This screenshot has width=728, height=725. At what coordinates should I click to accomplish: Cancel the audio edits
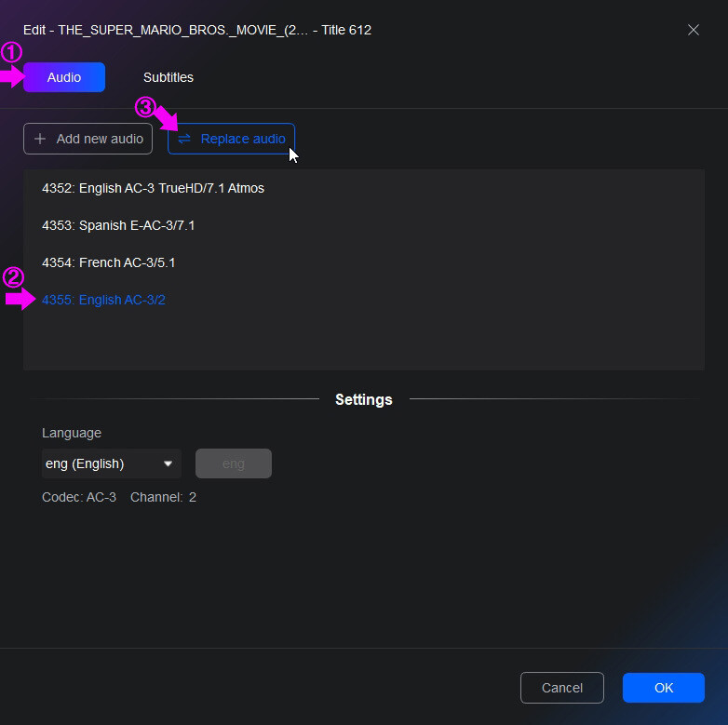click(561, 688)
